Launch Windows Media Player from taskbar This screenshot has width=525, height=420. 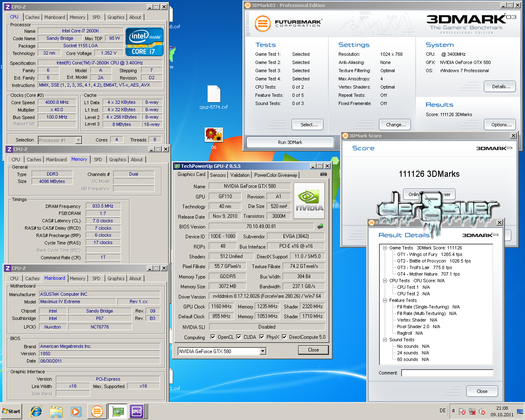coord(76,411)
